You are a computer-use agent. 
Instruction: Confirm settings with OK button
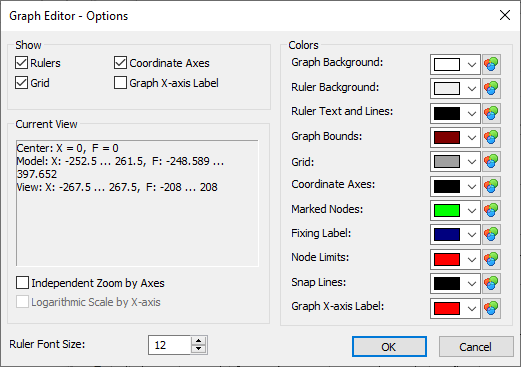point(389,347)
